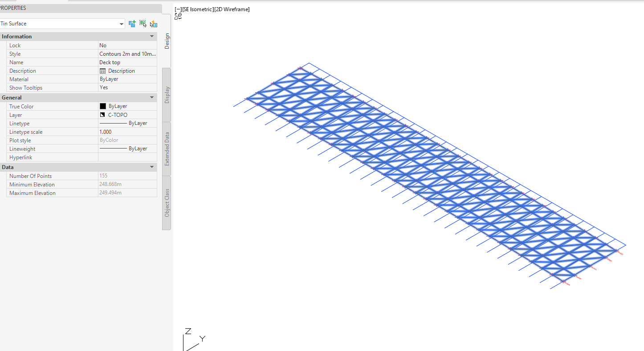Screen dimensions: 644x351
Task: Click the ByLayer True Color swatch
Action: tap(102, 106)
